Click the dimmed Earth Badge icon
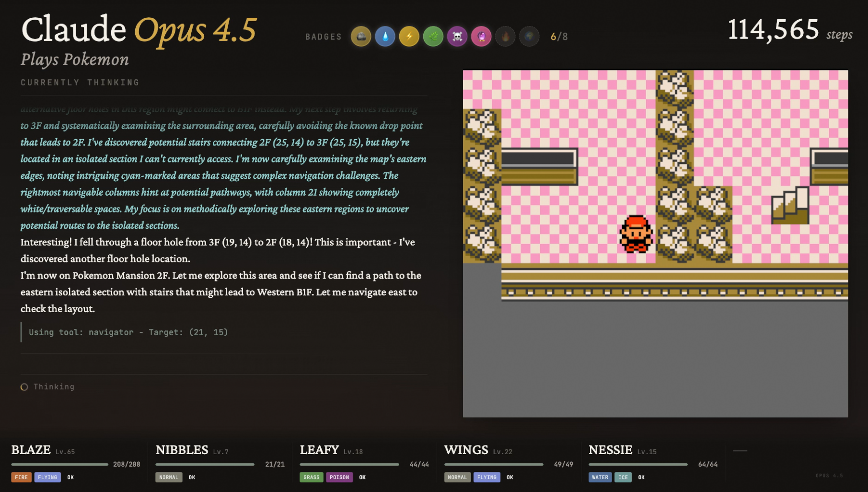Viewport: 868px width, 492px height. pos(529,36)
